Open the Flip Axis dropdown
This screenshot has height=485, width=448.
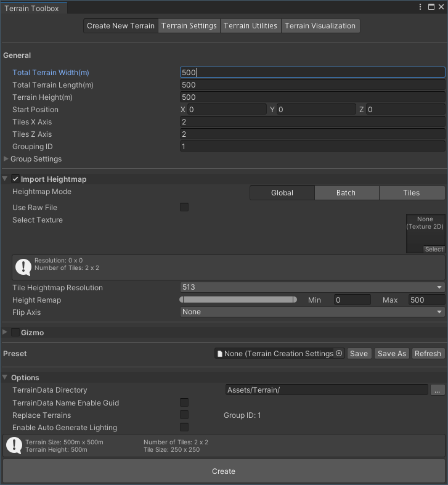pos(312,312)
